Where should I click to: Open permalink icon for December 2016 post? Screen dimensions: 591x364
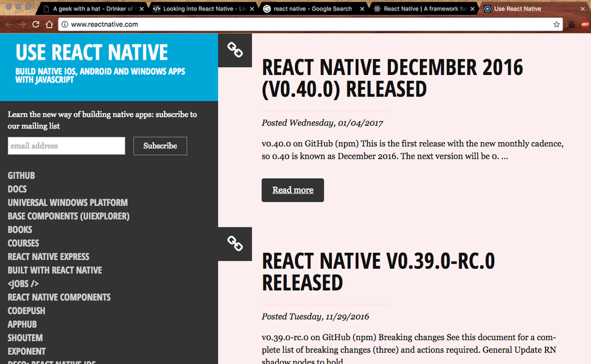tap(235, 50)
